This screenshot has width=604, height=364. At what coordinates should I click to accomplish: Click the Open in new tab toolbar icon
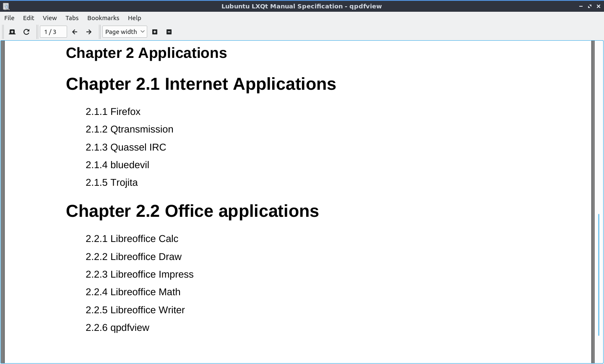(x=12, y=32)
